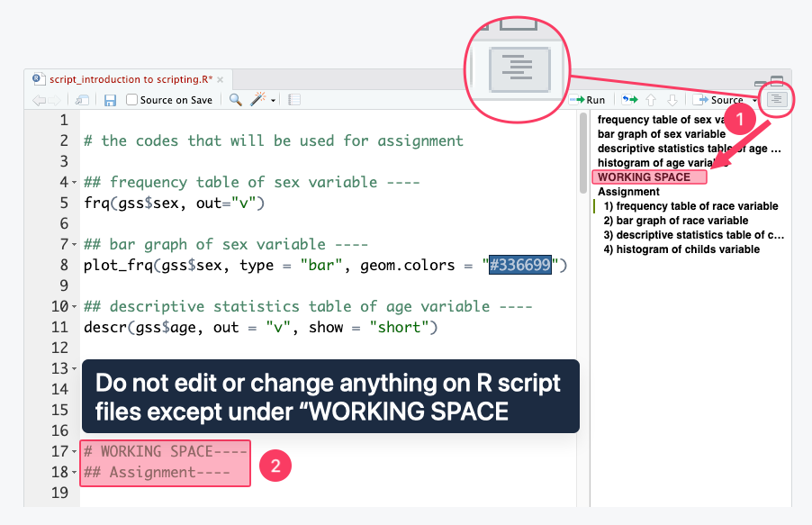Image resolution: width=812 pixels, height=525 pixels.
Task: Select WORKING SPACE in the outline
Action: coord(644,177)
